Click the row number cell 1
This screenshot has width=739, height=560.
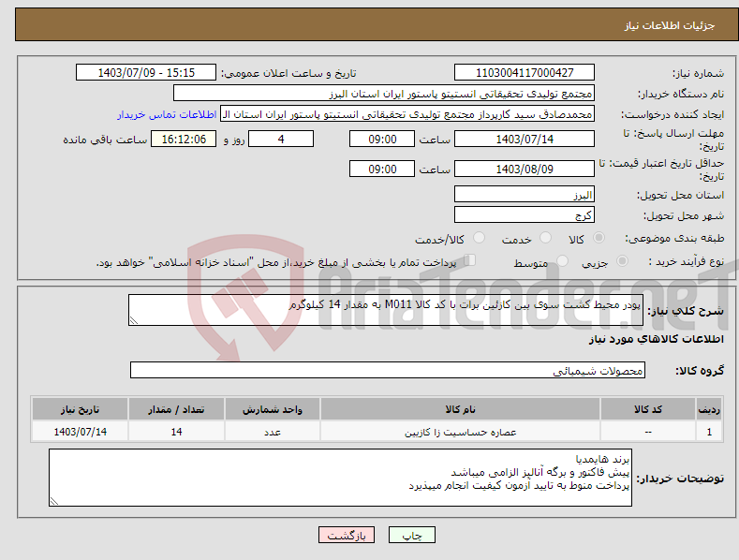709,432
